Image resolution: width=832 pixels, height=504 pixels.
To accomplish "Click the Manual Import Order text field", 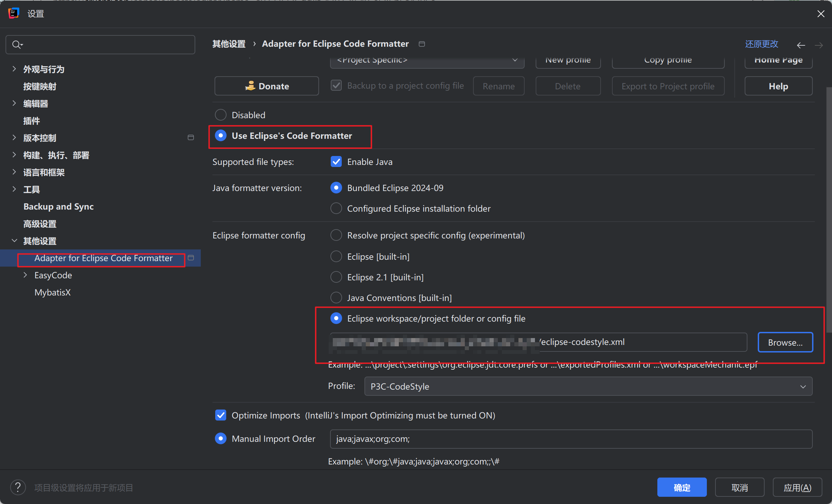I will [571, 439].
